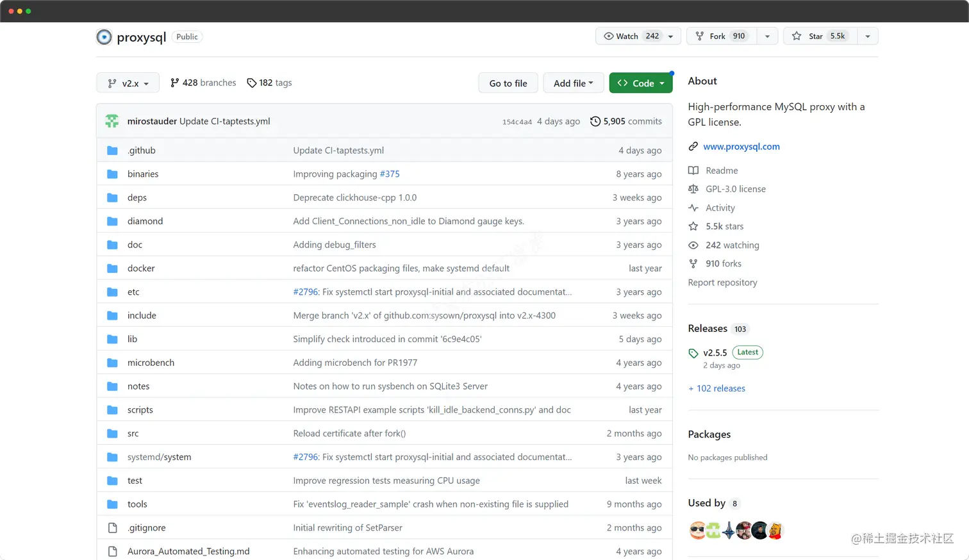Click commit message 'Deprecate clickhouse-cpp 1.0.0'
969x560 pixels.
[x=355, y=198]
